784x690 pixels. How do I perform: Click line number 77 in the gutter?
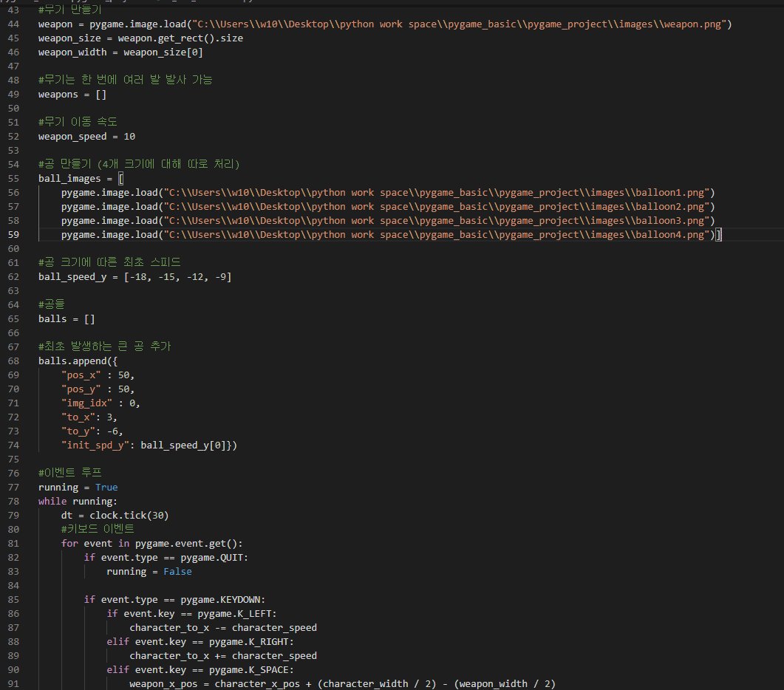(x=14, y=488)
